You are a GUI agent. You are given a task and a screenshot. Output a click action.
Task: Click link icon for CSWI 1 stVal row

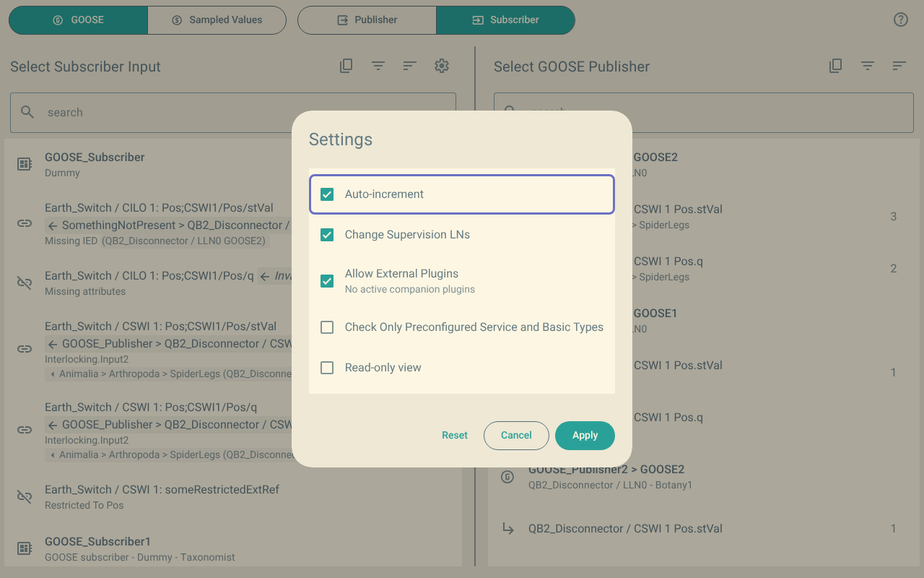pos(25,349)
